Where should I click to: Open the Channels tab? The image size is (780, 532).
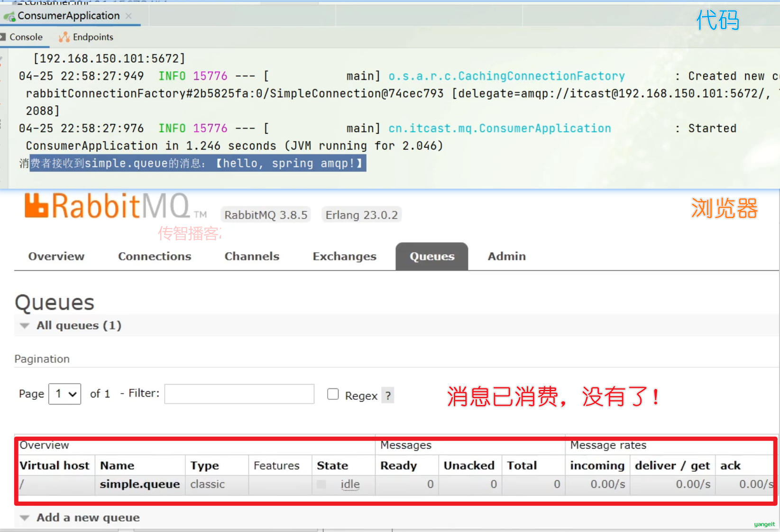tap(252, 257)
